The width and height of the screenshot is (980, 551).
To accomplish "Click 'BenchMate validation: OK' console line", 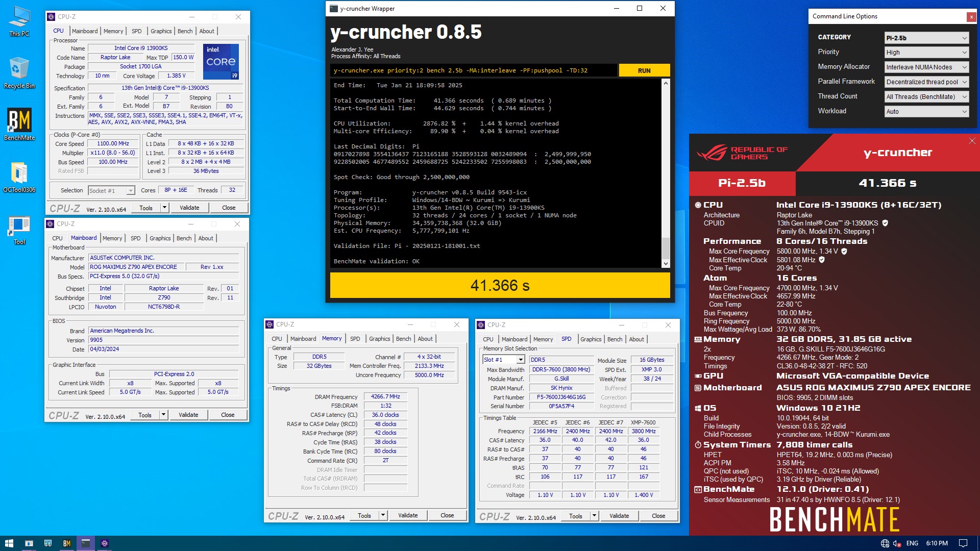I will (377, 261).
